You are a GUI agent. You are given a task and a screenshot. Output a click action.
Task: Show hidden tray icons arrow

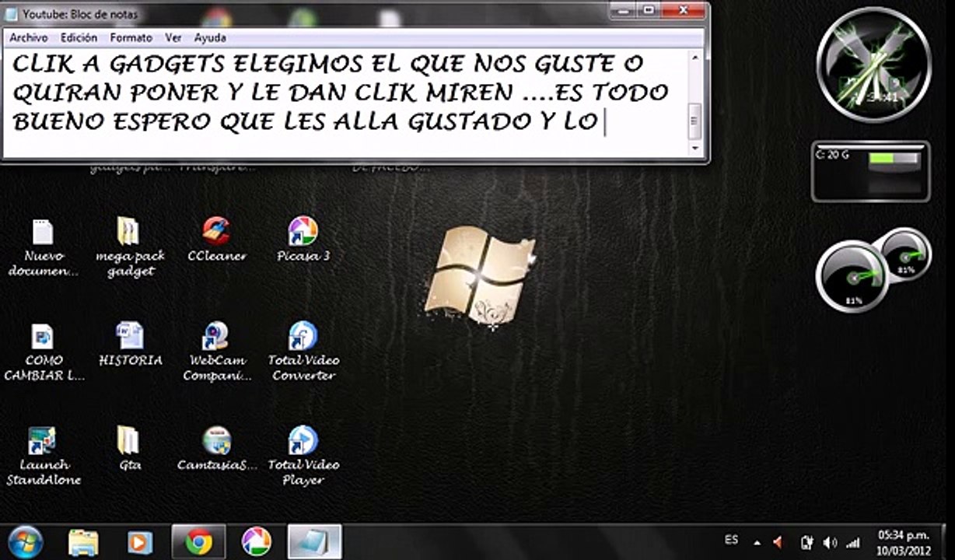coord(757,542)
